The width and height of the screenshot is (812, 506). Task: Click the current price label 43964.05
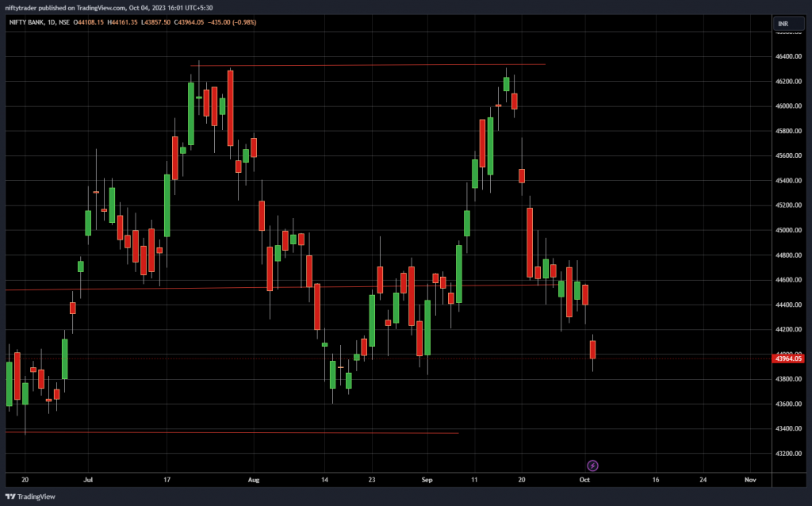click(x=788, y=358)
